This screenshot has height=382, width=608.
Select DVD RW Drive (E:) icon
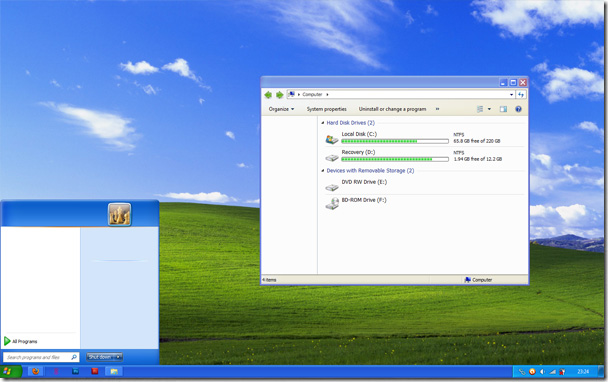pos(332,187)
